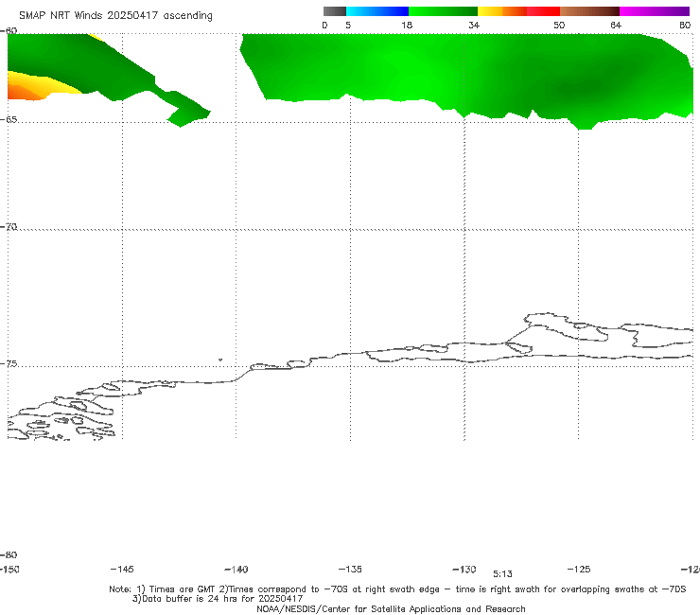Click the swath time label '5:13'

pyautogui.click(x=502, y=574)
